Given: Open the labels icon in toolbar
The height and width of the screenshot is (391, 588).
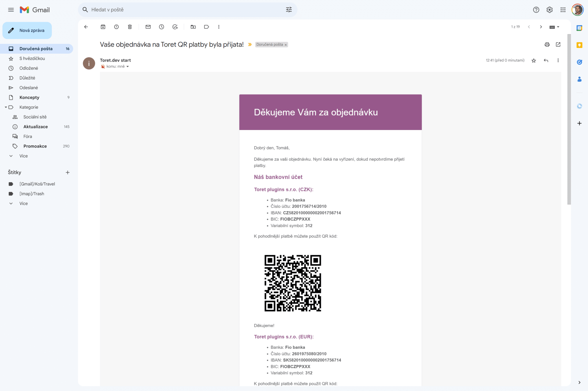Looking at the screenshot, I should 206,27.
